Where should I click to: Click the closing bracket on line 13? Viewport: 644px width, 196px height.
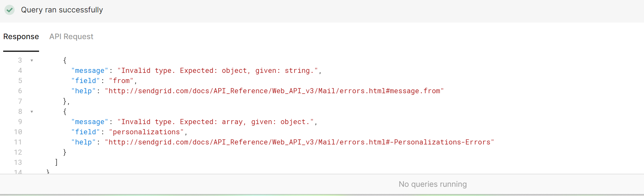point(56,163)
